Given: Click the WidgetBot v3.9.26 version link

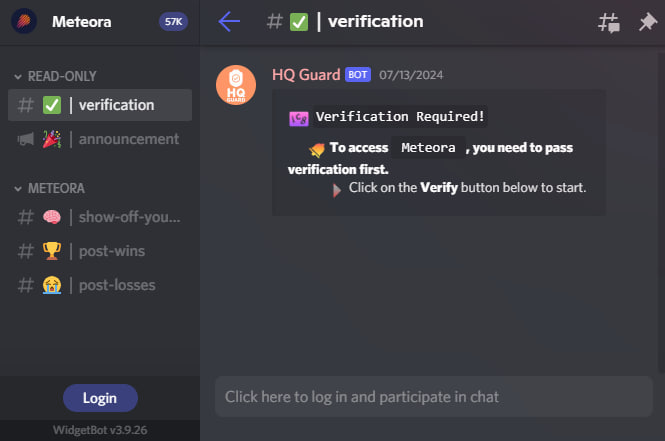Looking at the screenshot, I should tap(100, 430).
